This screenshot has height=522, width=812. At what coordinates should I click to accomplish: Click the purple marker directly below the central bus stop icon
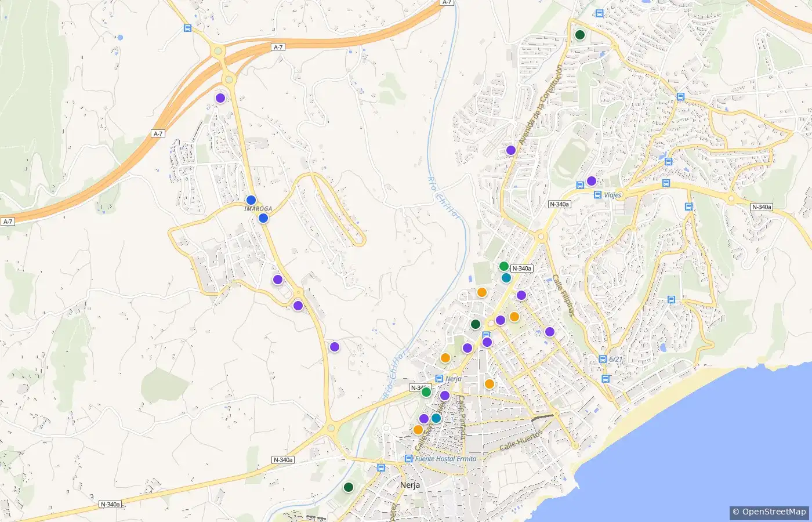point(487,342)
